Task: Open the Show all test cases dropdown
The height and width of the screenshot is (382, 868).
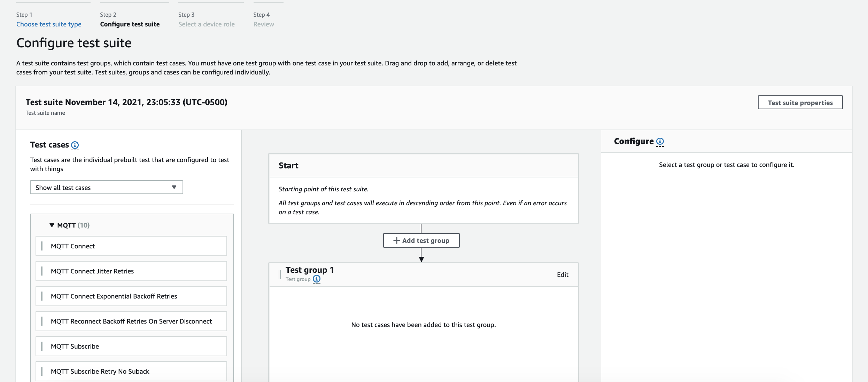Action: 106,188
